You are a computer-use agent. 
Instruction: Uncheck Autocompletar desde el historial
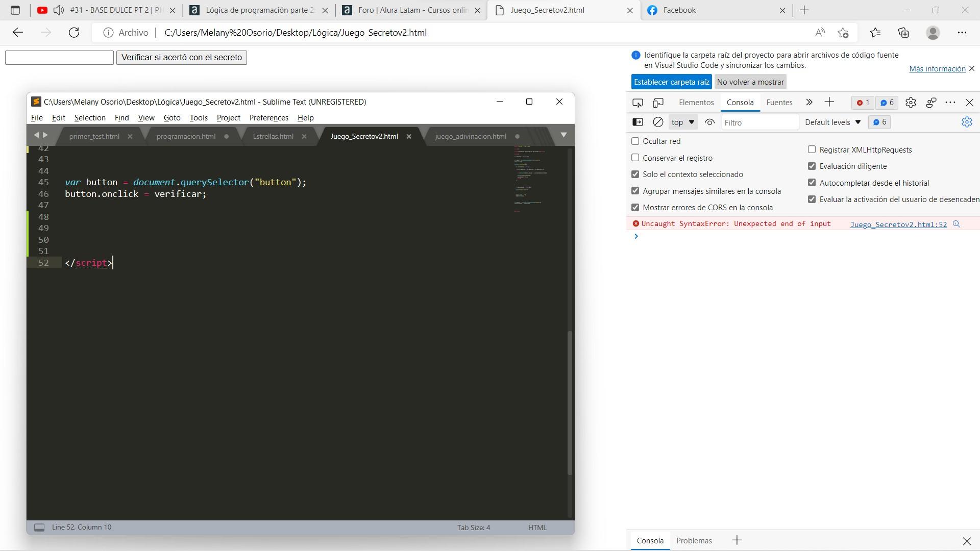[812, 183]
